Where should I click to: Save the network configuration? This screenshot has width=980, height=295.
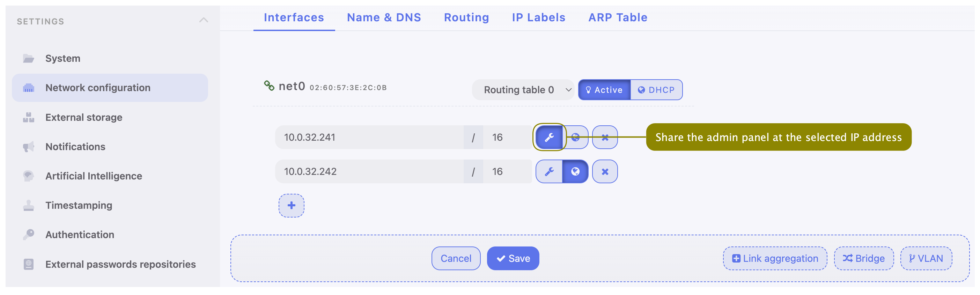click(513, 258)
